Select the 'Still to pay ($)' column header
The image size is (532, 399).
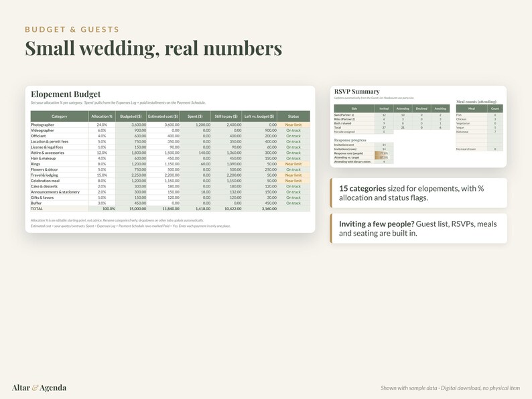click(226, 116)
